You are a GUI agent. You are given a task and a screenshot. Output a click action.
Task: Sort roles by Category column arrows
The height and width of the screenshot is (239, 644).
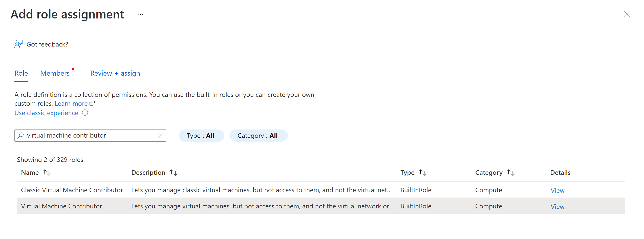click(511, 173)
